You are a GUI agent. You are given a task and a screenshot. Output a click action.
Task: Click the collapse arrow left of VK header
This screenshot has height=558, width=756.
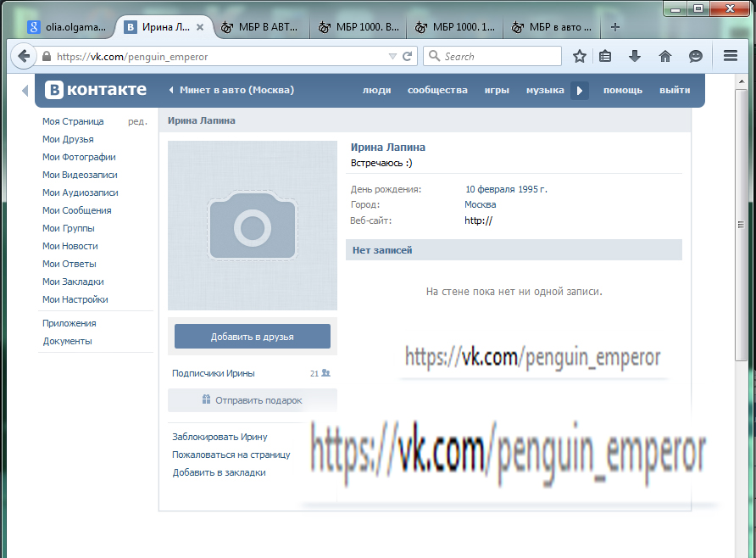25,90
